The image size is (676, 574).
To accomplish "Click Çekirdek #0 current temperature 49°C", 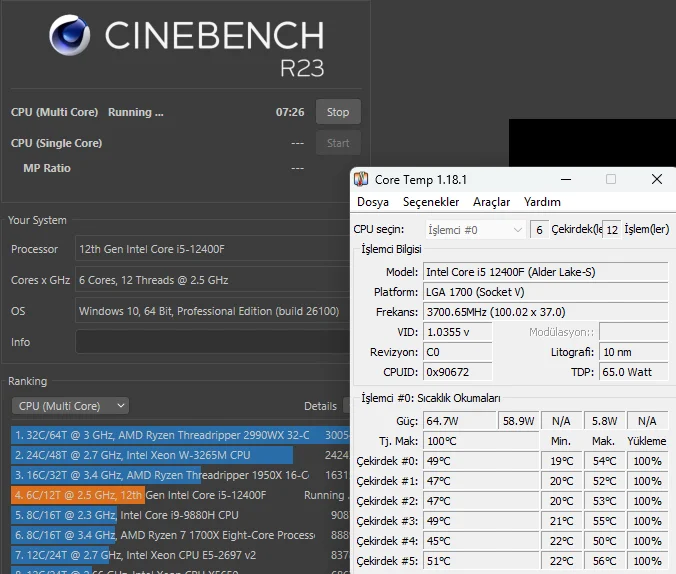I will [x=481, y=461].
